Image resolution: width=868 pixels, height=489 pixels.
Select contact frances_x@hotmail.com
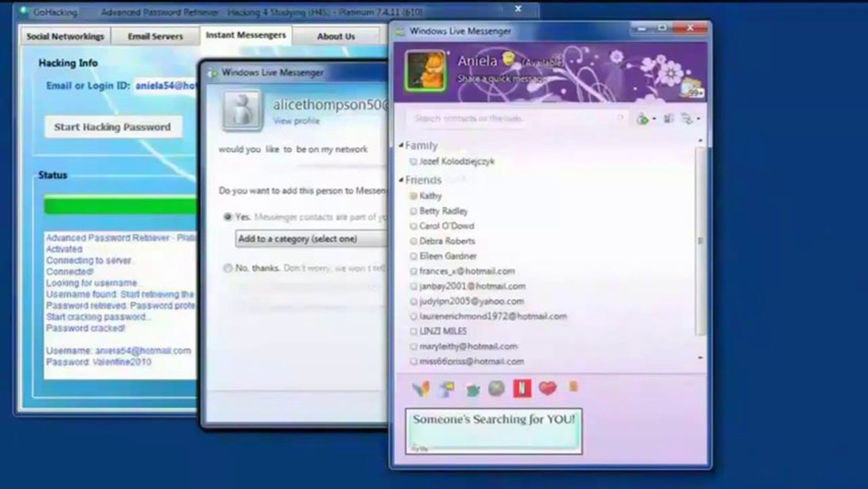(467, 271)
